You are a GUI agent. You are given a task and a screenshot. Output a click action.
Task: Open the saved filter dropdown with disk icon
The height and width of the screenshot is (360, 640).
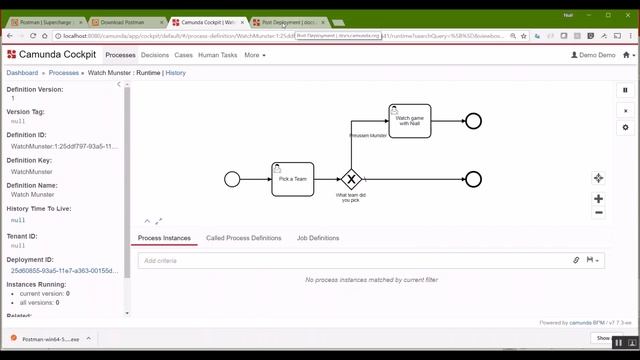[592, 260]
